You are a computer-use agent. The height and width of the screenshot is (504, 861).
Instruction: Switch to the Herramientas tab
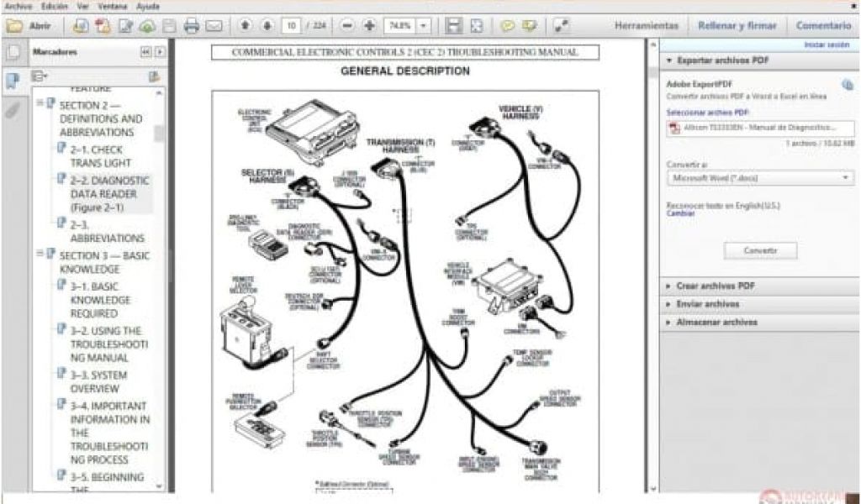tap(646, 26)
